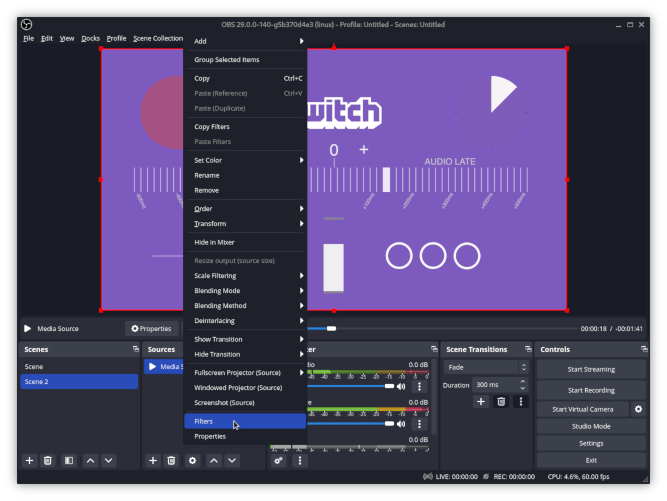
Task: Select Copy in the context menu
Action: 245,78
